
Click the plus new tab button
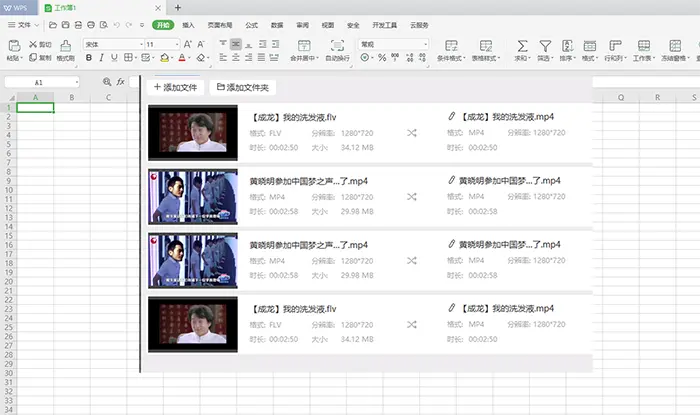[x=178, y=8]
